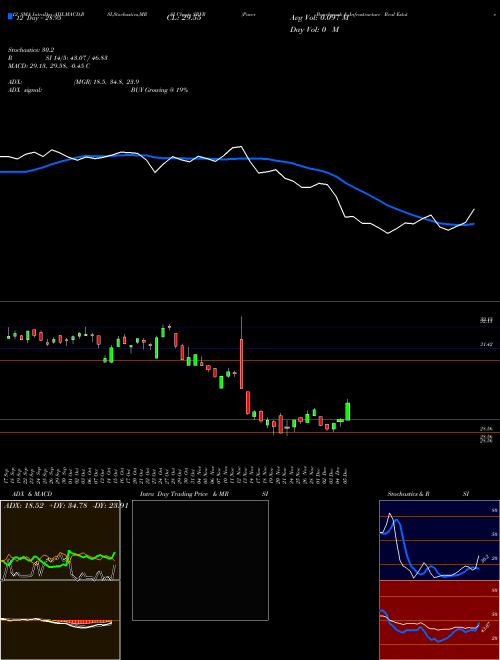Select the 'CL: 29.55' closing price text
Viewport: 500px width, 660px height.
tap(184, 18)
